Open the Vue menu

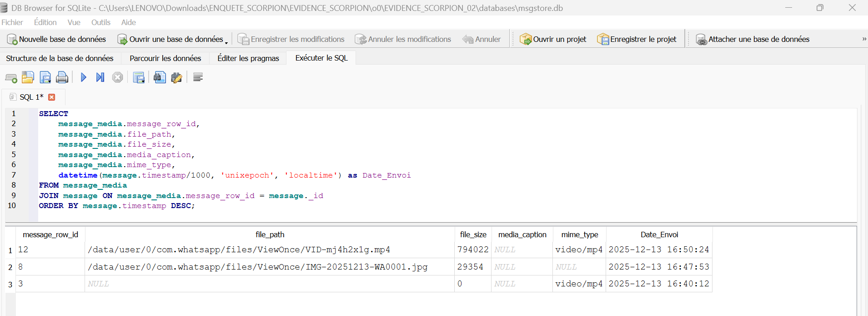tap(74, 22)
